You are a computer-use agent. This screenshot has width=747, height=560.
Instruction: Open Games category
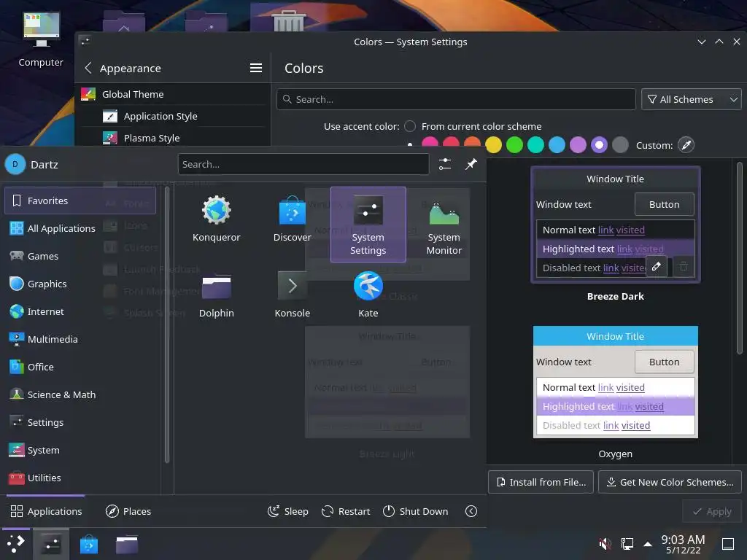pos(80,256)
